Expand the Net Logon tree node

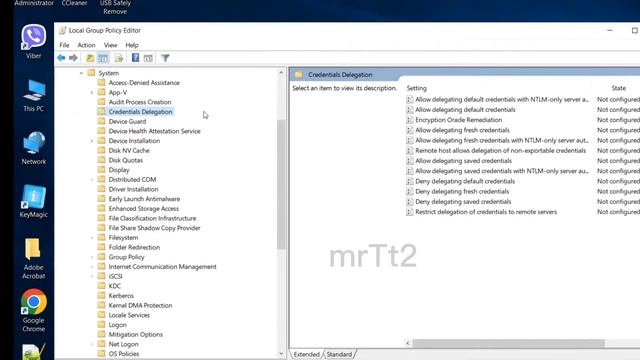click(x=91, y=344)
